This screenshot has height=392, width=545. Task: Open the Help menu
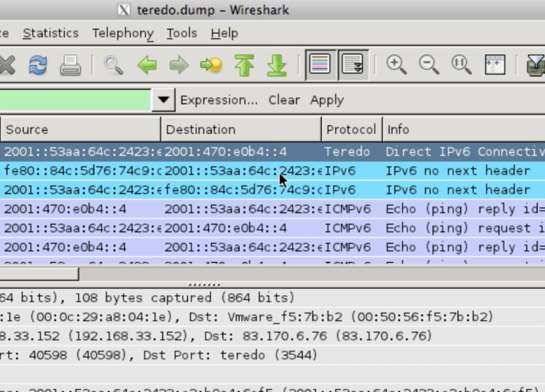pyautogui.click(x=224, y=34)
